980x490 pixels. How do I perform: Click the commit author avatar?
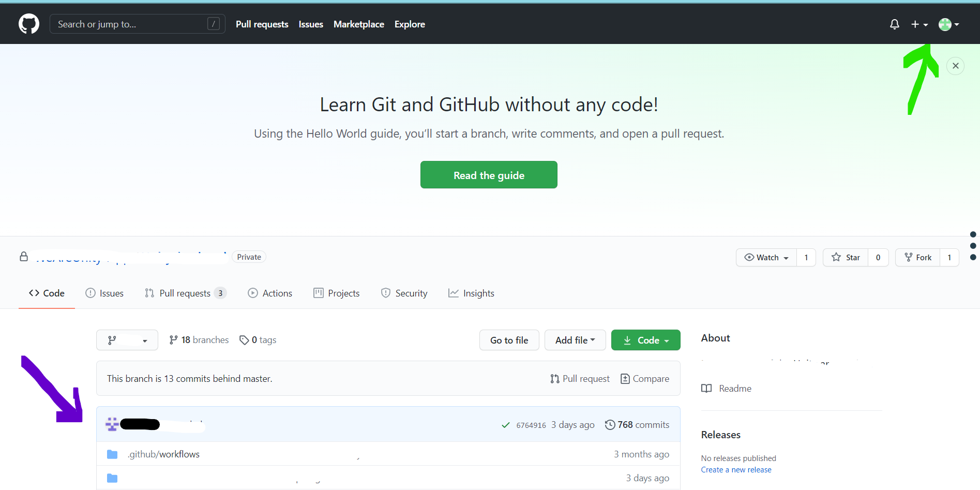click(112, 424)
